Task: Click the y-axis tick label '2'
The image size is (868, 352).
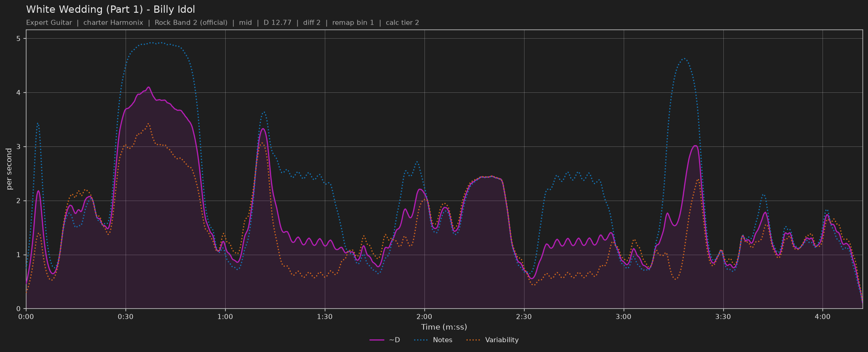Action: [19, 201]
